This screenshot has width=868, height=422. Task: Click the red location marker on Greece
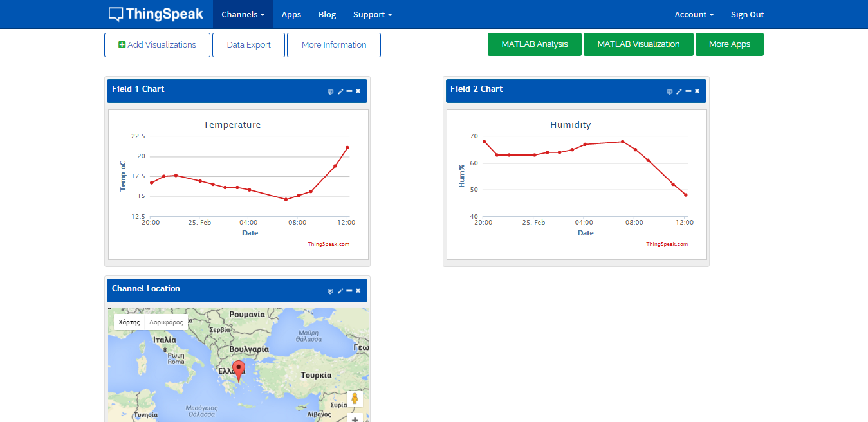(239, 369)
